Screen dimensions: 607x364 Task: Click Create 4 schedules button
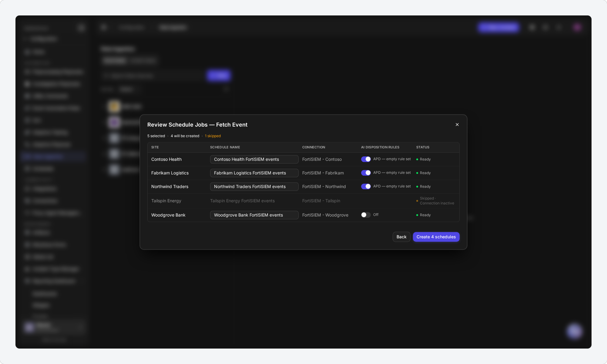click(436, 237)
